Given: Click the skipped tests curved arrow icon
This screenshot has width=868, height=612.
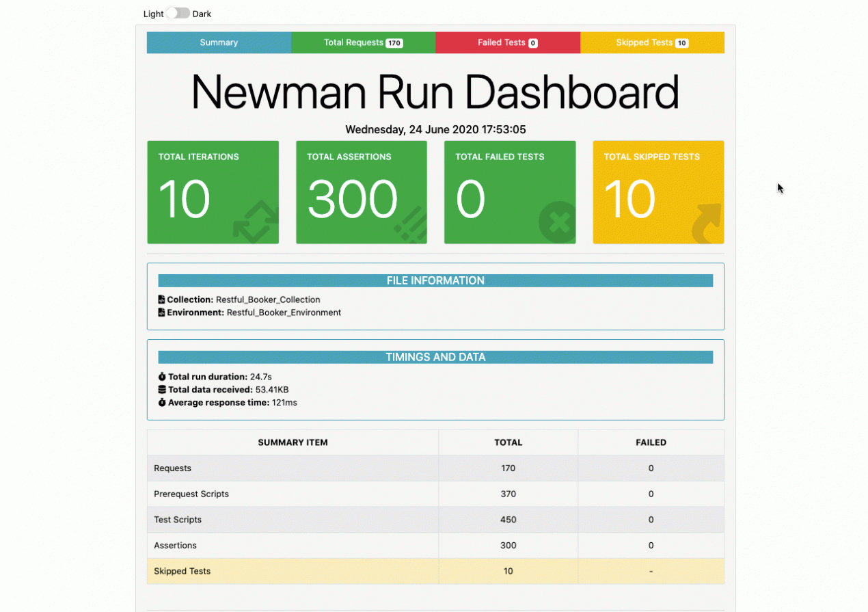Looking at the screenshot, I should [707, 224].
